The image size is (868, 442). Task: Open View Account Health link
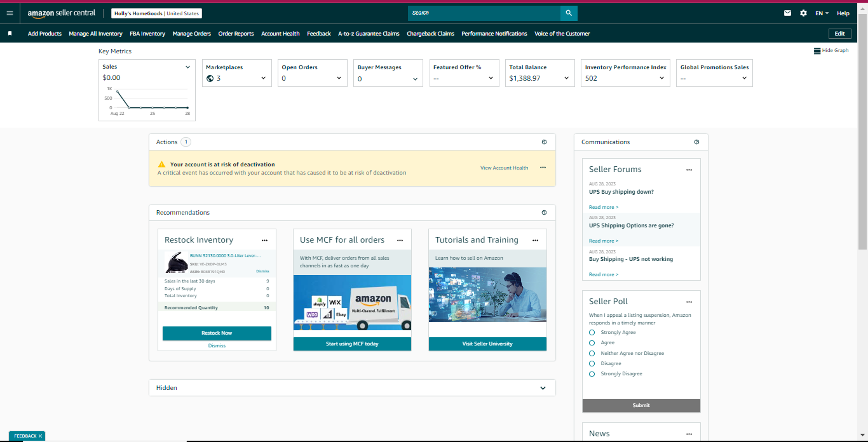504,168
